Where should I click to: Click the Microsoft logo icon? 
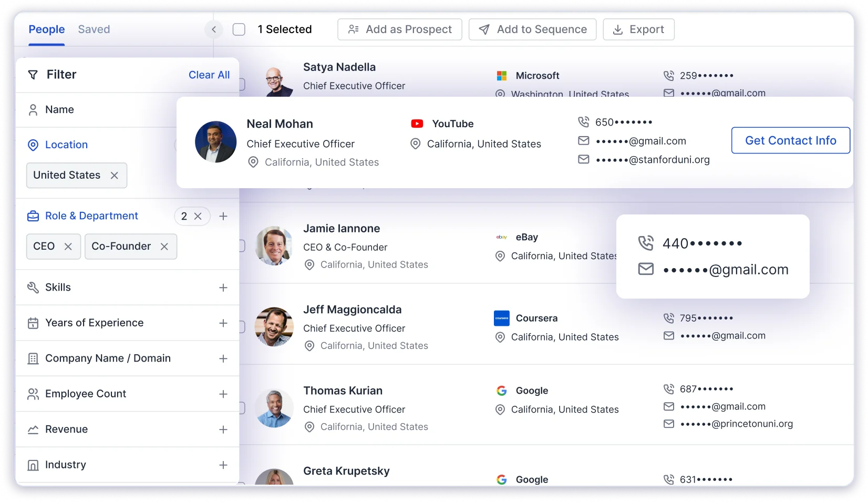[502, 76]
